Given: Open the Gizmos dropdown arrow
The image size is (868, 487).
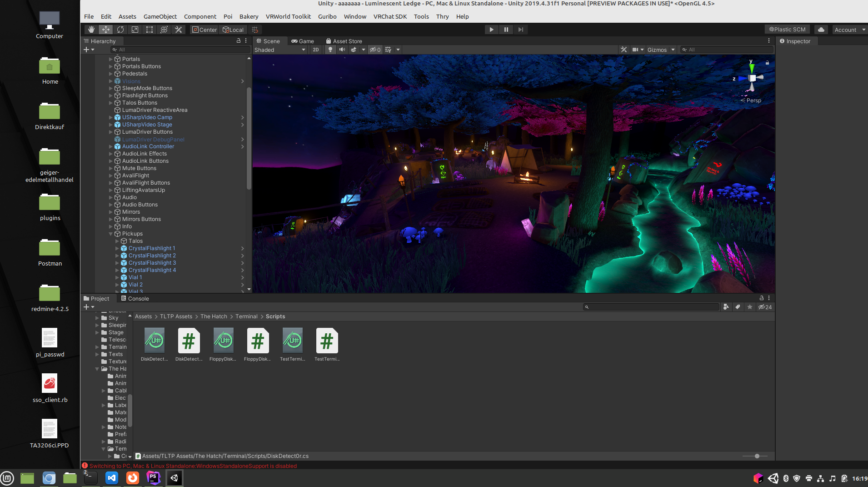Looking at the screenshot, I should (673, 50).
